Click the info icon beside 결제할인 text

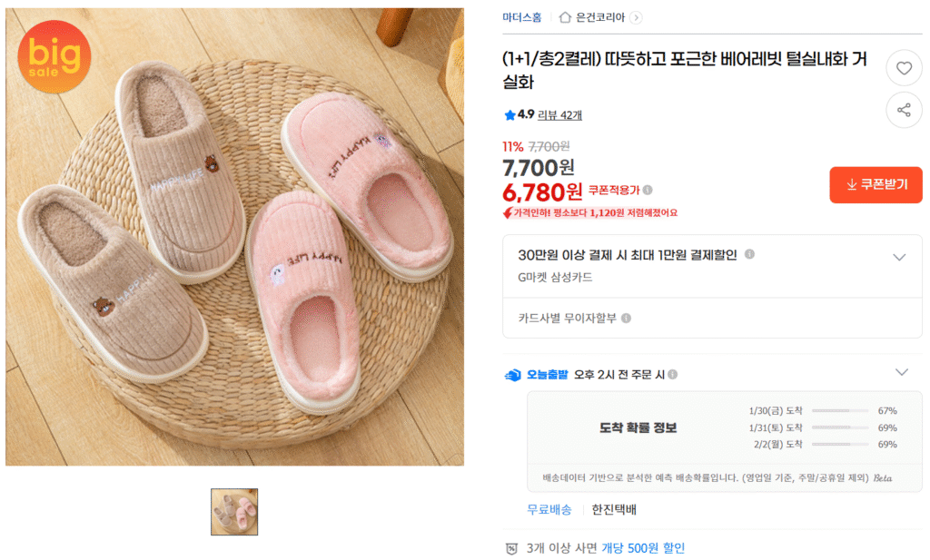coord(749,255)
